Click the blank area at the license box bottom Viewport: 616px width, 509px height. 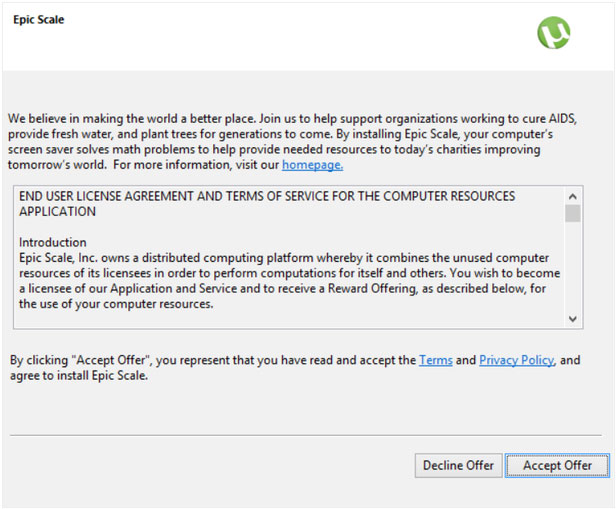click(290, 320)
